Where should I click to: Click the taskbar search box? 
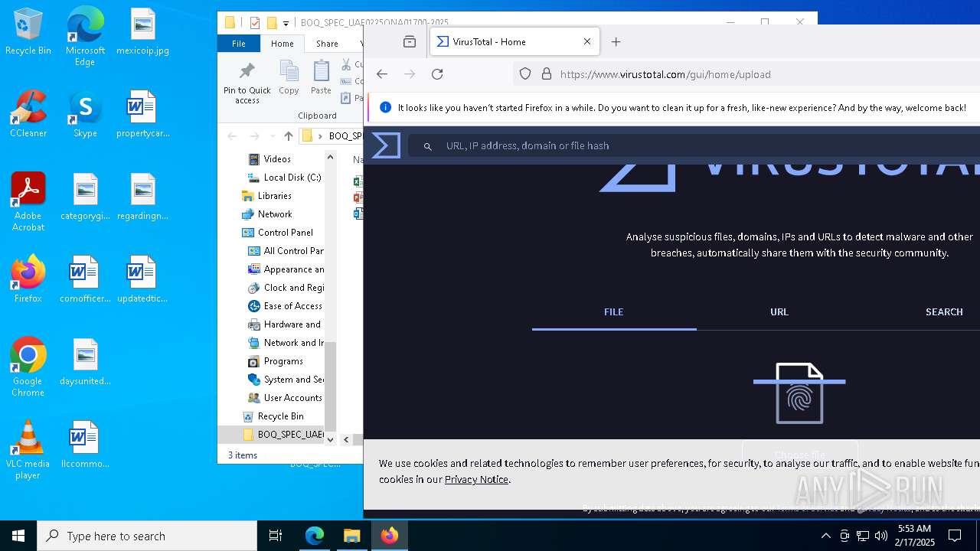coord(147,536)
